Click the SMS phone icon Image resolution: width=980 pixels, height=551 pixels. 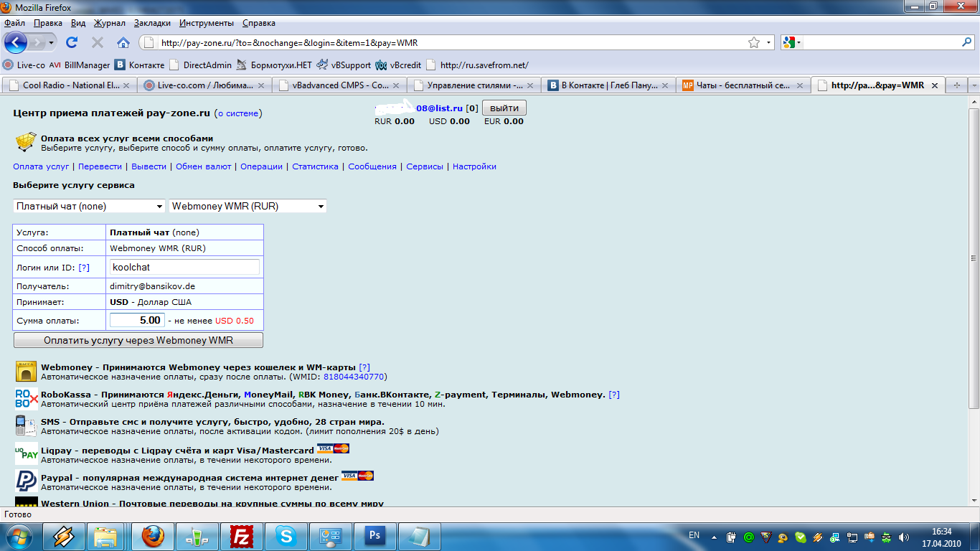(27, 426)
